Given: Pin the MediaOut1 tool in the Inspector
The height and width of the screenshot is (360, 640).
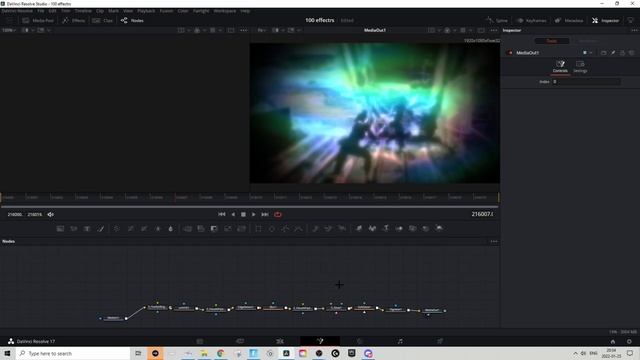Looking at the screenshot, I should pos(613,53).
